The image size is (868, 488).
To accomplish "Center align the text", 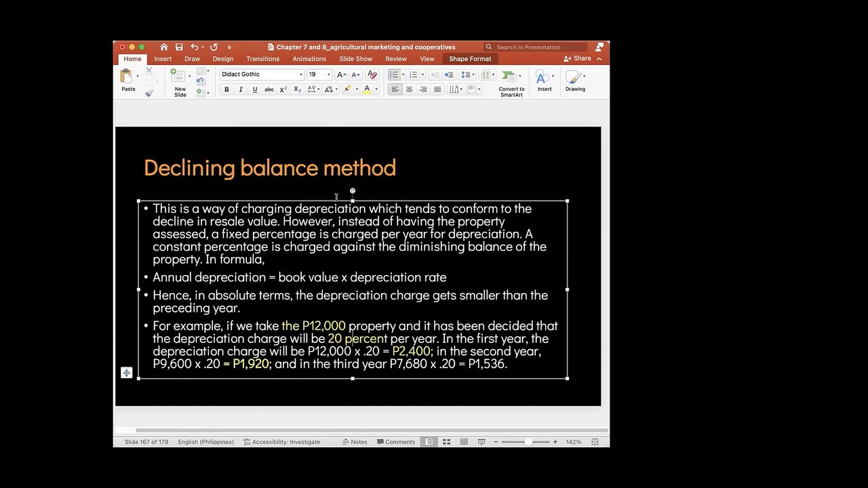I will click(x=409, y=89).
